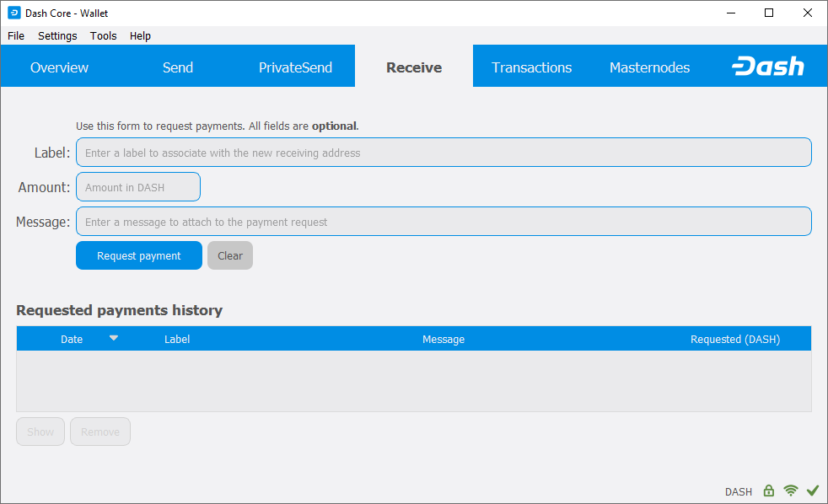Maximize the Dash Core window
This screenshot has height=504, width=828.
click(769, 13)
